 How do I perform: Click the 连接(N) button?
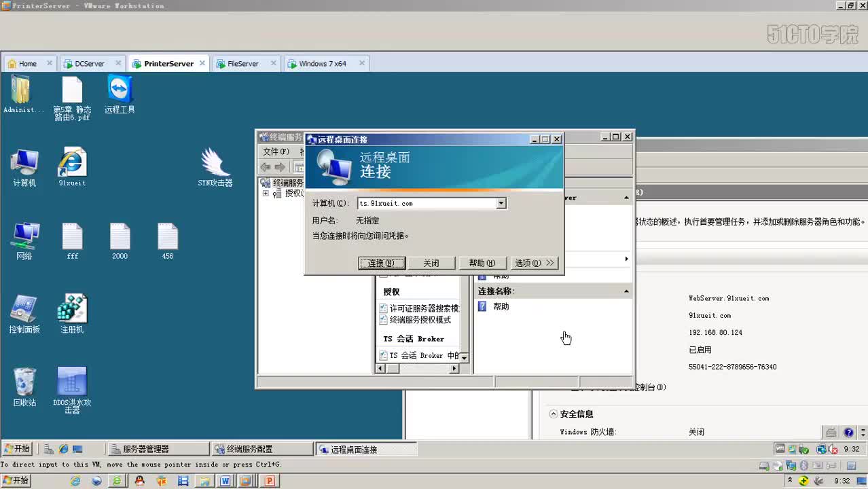tap(382, 263)
